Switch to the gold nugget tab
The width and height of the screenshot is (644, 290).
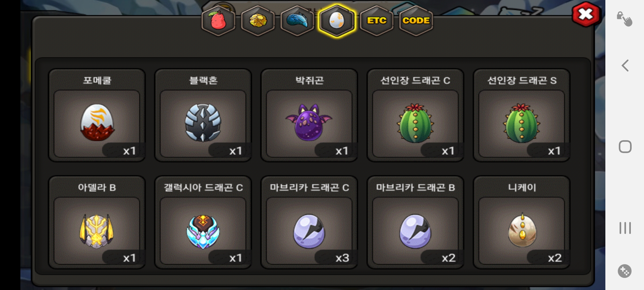[x=258, y=21]
